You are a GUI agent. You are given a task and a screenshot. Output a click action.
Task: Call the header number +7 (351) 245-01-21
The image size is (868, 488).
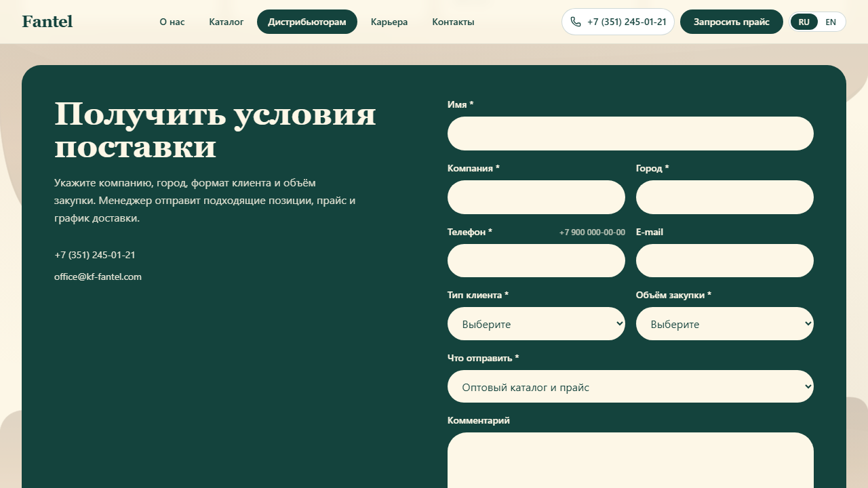tap(618, 22)
